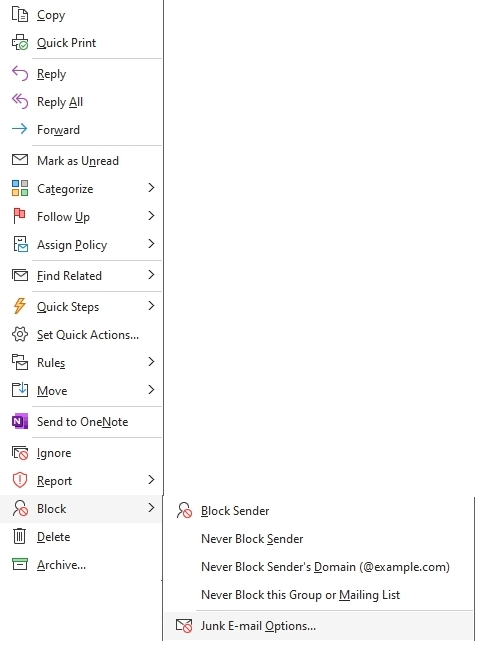Select the Delete text entry
Screen dimensions: 479x649
[54, 537]
